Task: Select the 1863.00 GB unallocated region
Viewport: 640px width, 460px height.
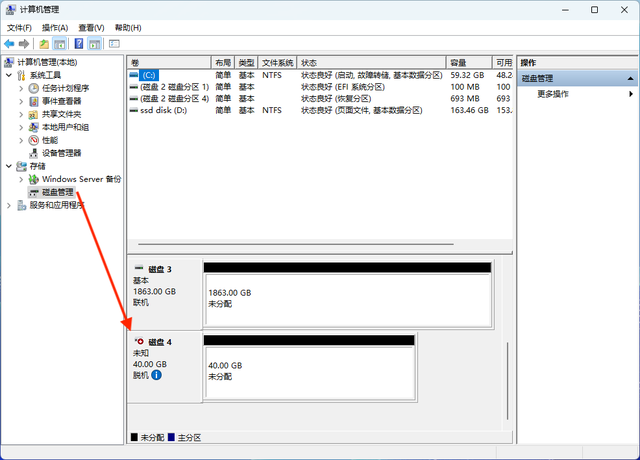Action: click(348, 300)
